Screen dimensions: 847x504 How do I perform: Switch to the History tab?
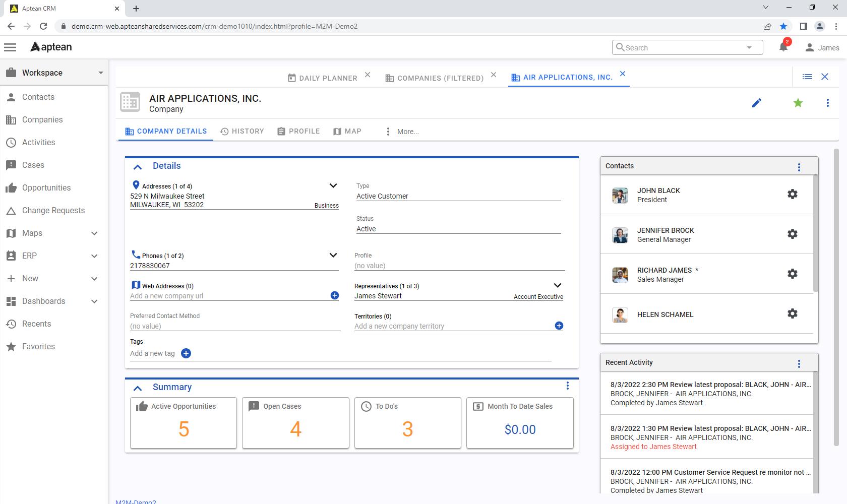pyautogui.click(x=243, y=131)
